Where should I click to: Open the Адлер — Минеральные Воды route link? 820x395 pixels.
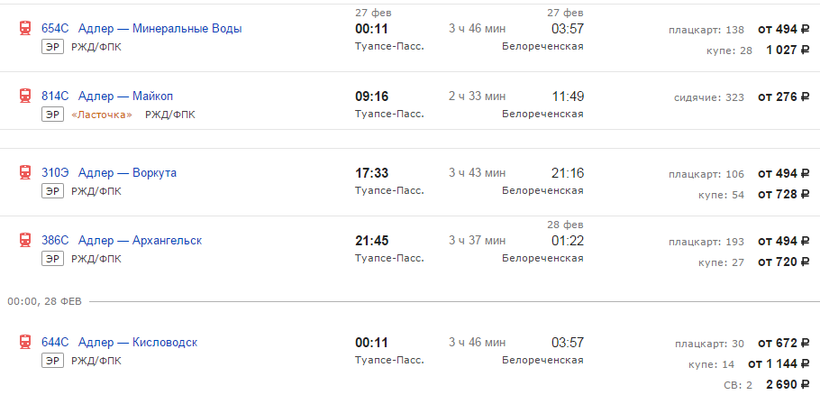coord(160,29)
